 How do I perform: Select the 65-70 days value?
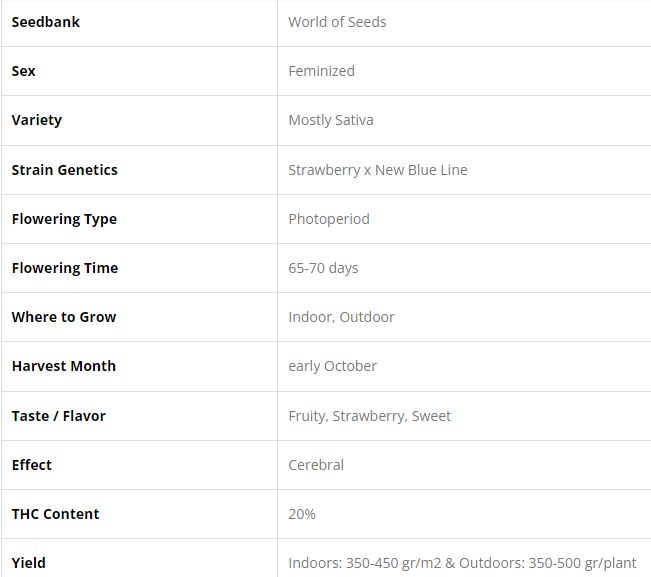pos(323,268)
